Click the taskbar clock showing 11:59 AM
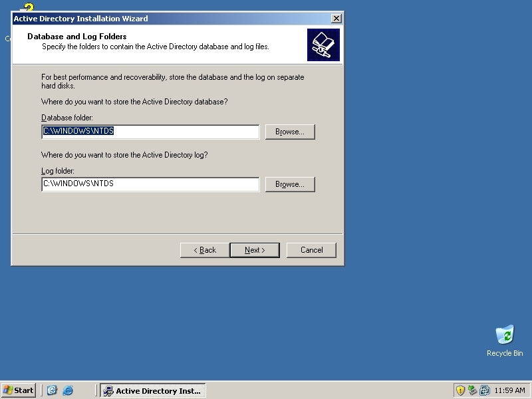The image size is (532, 399). (509, 390)
